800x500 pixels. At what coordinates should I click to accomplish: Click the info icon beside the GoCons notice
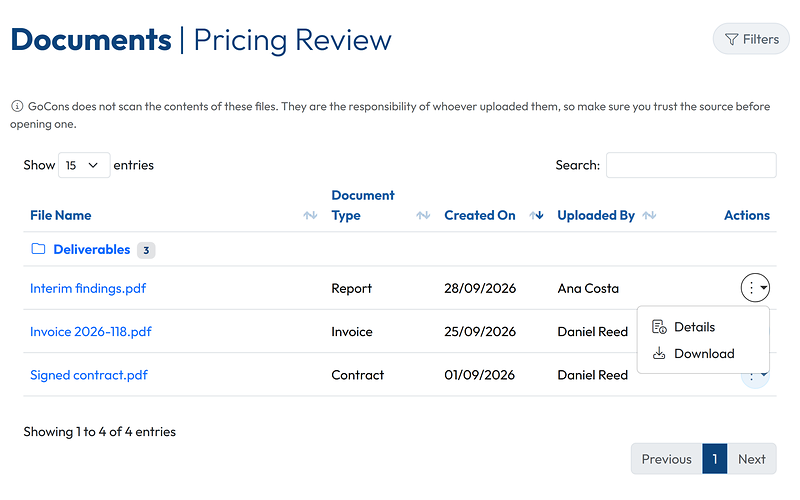tap(17, 106)
